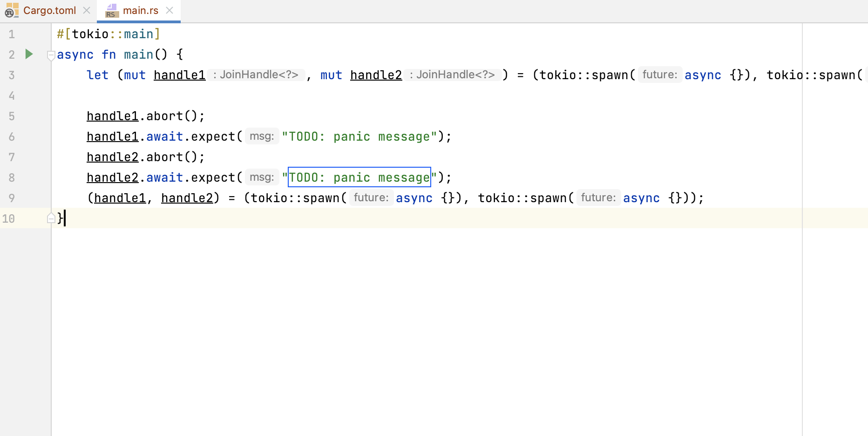Close the main.rs tab
The height and width of the screenshot is (436, 868).
click(170, 10)
